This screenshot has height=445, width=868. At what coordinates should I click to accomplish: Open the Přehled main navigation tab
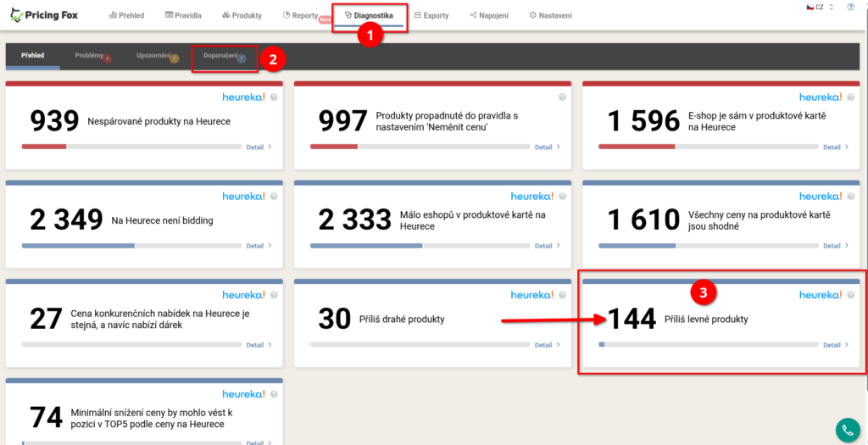[x=127, y=15]
